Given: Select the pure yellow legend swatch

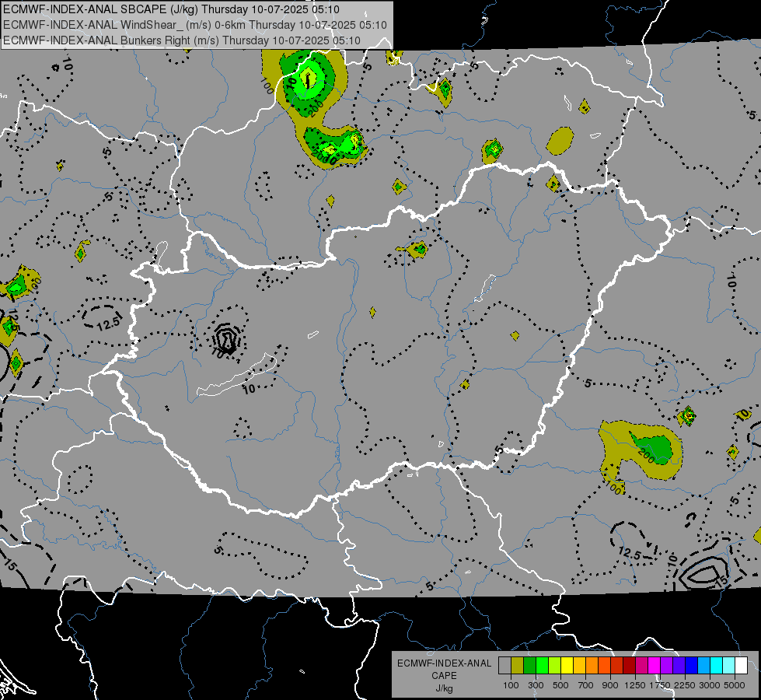Looking at the screenshot, I should [x=567, y=666].
